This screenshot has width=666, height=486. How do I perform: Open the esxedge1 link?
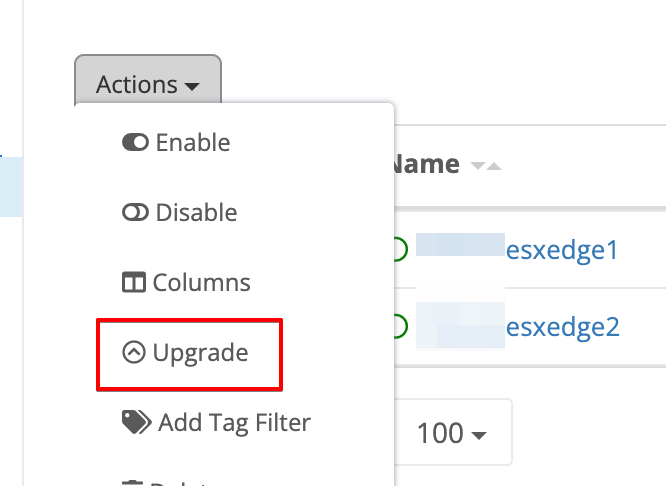(x=563, y=249)
